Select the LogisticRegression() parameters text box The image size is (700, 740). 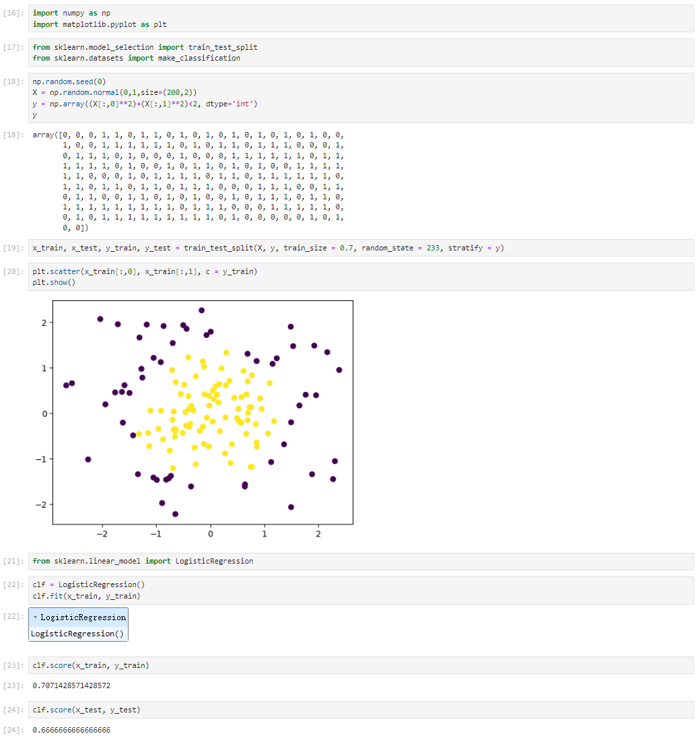tap(78, 634)
